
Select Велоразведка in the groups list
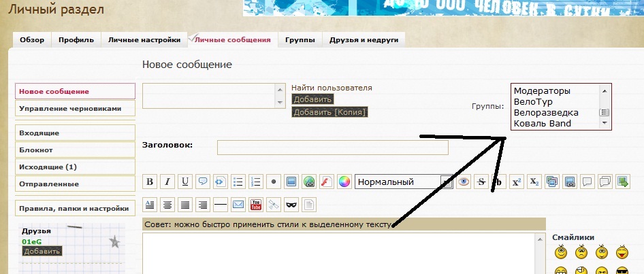point(546,112)
